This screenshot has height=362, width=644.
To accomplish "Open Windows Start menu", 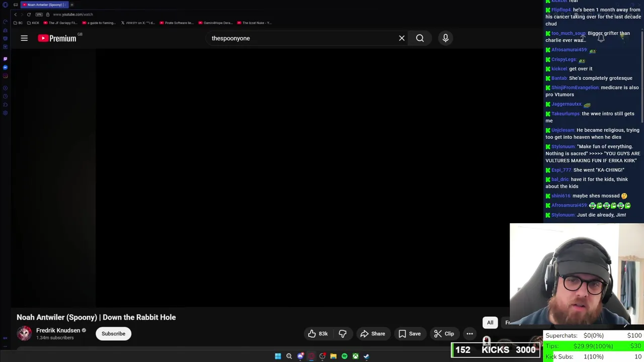I will 278,356.
